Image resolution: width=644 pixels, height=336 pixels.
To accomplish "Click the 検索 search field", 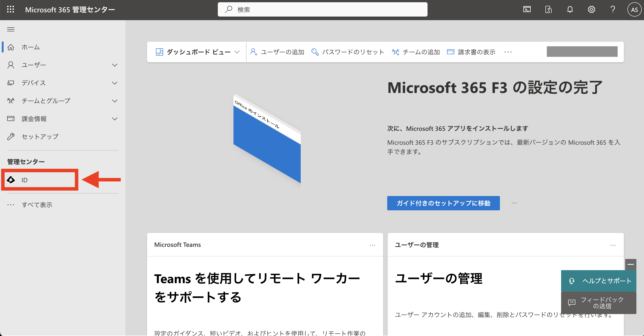I will (322, 9).
